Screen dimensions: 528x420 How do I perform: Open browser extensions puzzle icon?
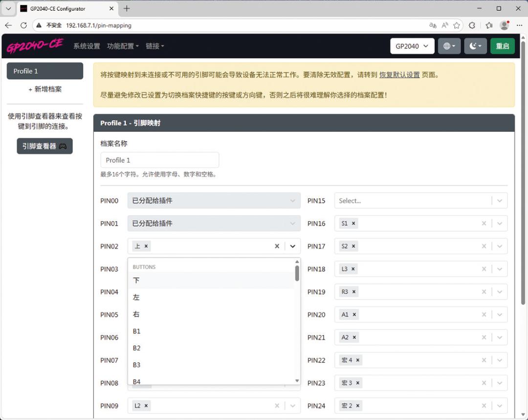tap(472, 25)
